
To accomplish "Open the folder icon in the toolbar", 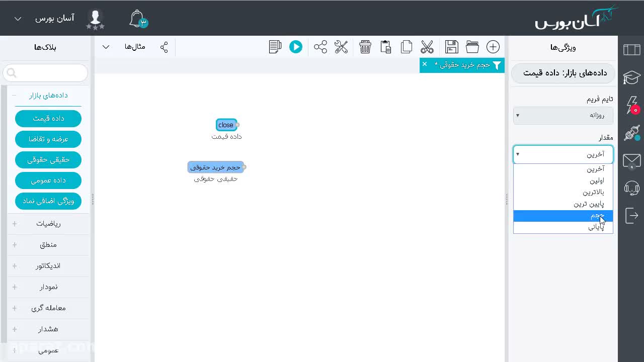I will coord(472,47).
